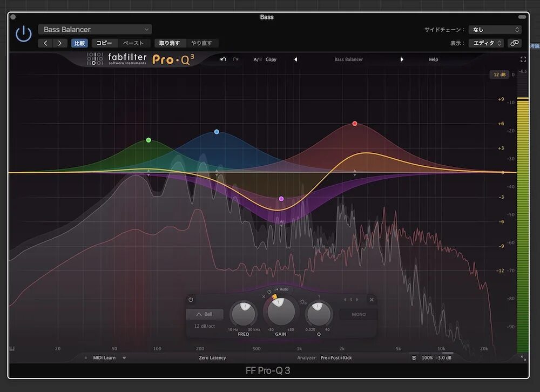
Task: Click the Q knob
Action: pyautogui.click(x=319, y=314)
